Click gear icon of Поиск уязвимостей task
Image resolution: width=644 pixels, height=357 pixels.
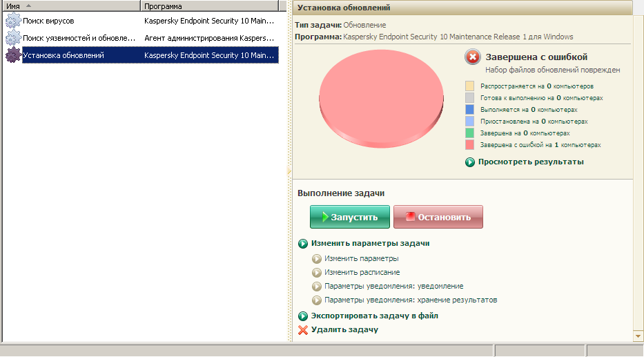(x=12, y=38)
